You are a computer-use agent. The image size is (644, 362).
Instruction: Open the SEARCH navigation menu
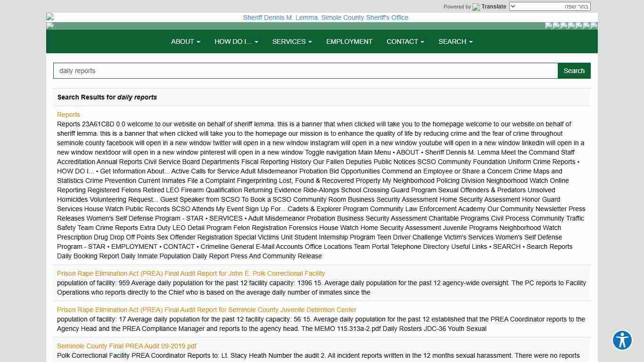pos(455,41)
